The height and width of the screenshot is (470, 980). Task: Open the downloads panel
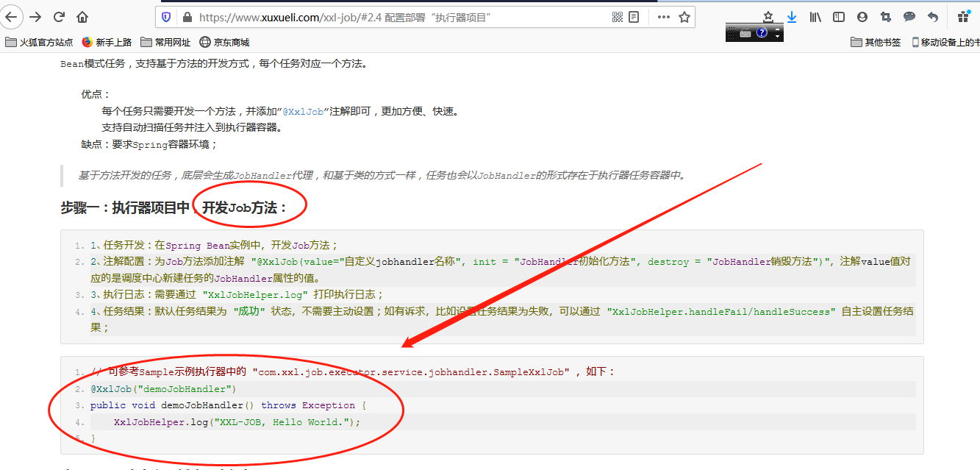point(792,16)
